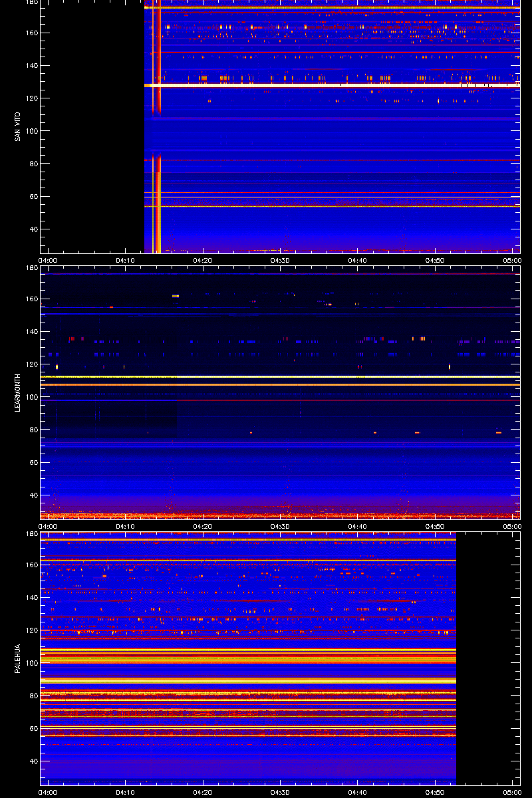Viewport: 532px width, 798px height.
Task: Click the thick white band near 127 in San Vito
Action: pos(332,86)
